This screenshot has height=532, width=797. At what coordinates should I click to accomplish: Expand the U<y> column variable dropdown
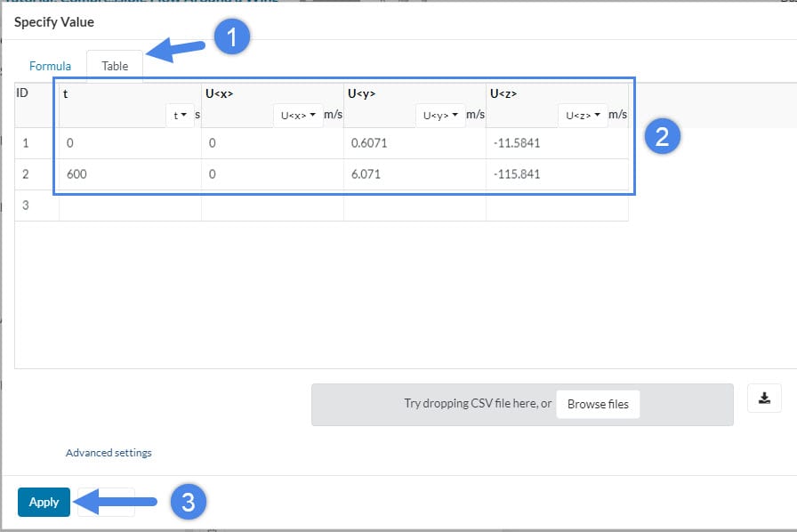440,115
